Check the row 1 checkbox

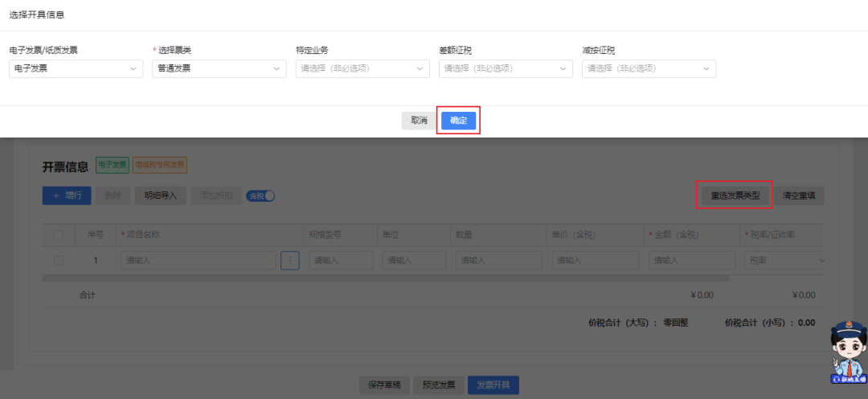pyautogui.click(x=59, y=261)
